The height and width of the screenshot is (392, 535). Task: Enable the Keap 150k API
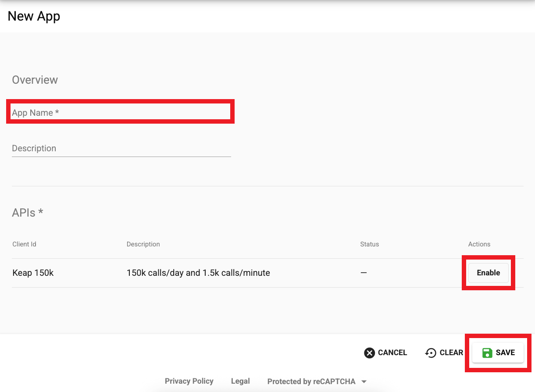click(x=488, y=272)
